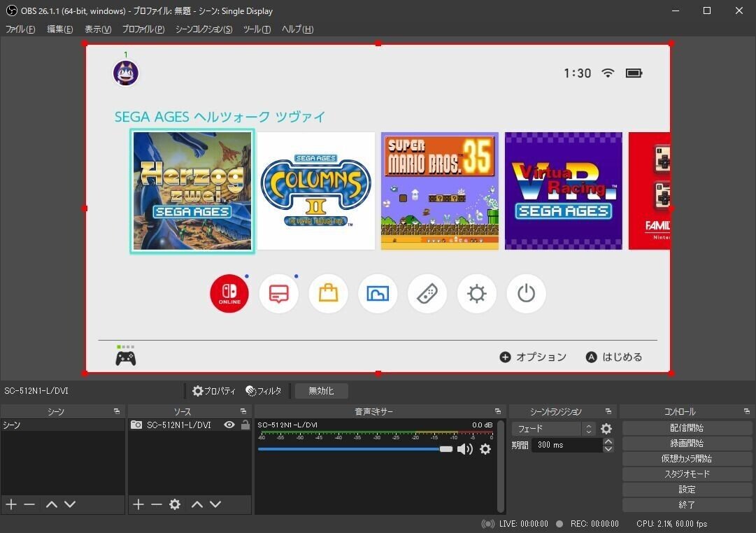Undock the コントロール panel via its icon
Viewport: 756px width, 533px height.
pyautogui.click(x=747, y=411)
